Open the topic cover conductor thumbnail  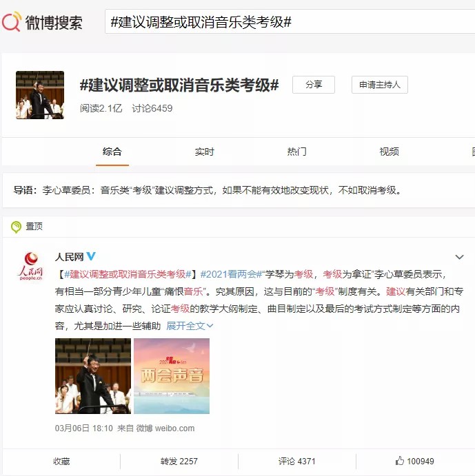(40, 95)
